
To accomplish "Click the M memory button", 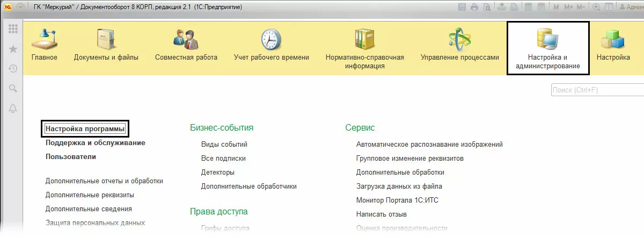I will coord(556,8).
